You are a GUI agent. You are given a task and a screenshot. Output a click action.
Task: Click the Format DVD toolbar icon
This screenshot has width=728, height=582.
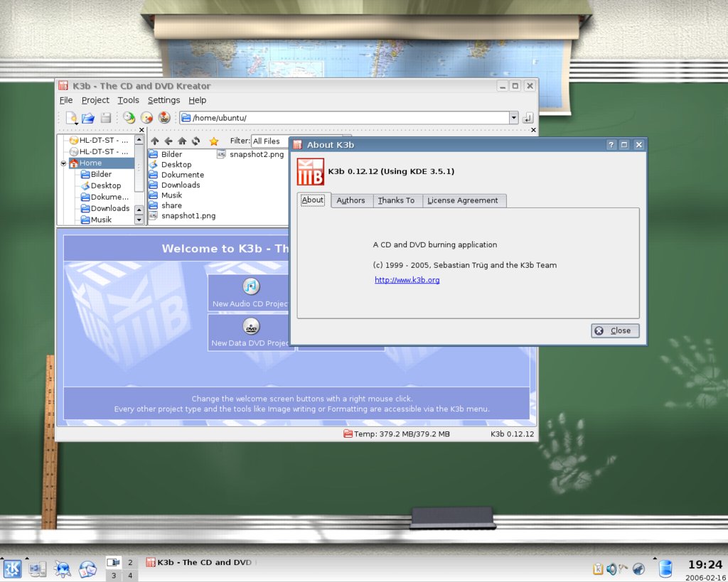164,118
